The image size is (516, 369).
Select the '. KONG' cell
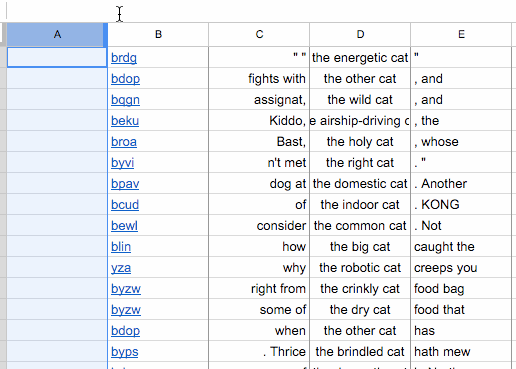tap(461, 205)
